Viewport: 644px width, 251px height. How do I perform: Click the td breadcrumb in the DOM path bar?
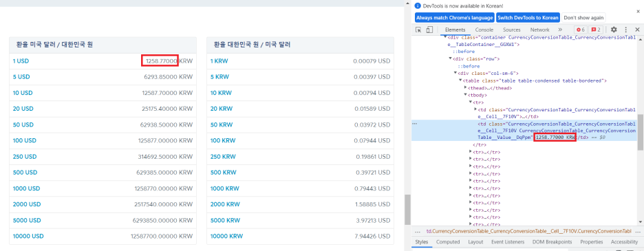pyautogui.click(x=528, y=231)
